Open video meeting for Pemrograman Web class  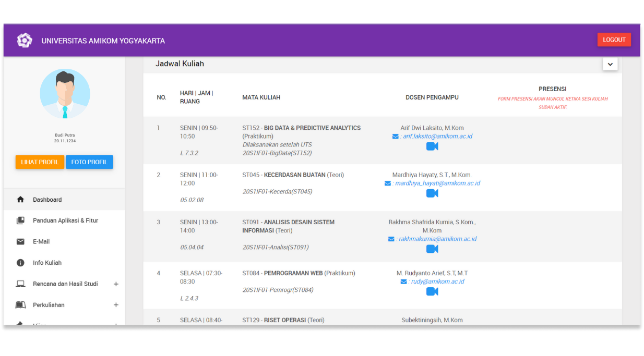(432, 292)
